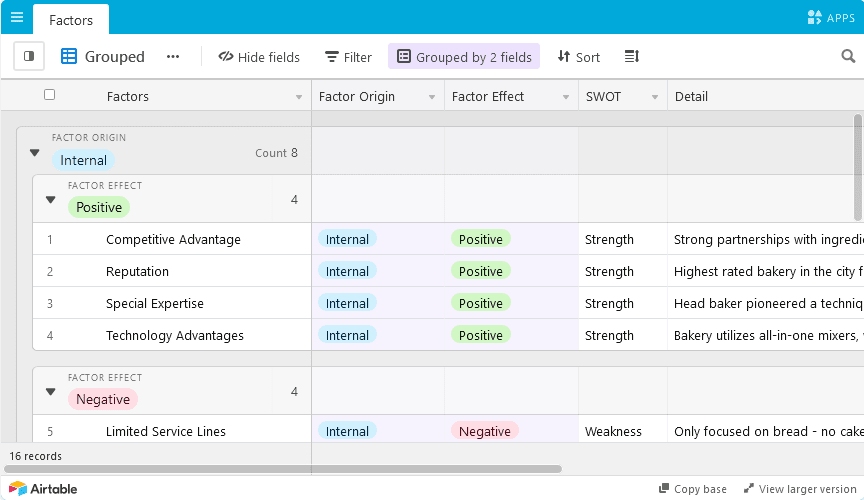The image size is (864, 500).
Task: Click the horizontal scrollbar
Action: click(x=283, y=469)
